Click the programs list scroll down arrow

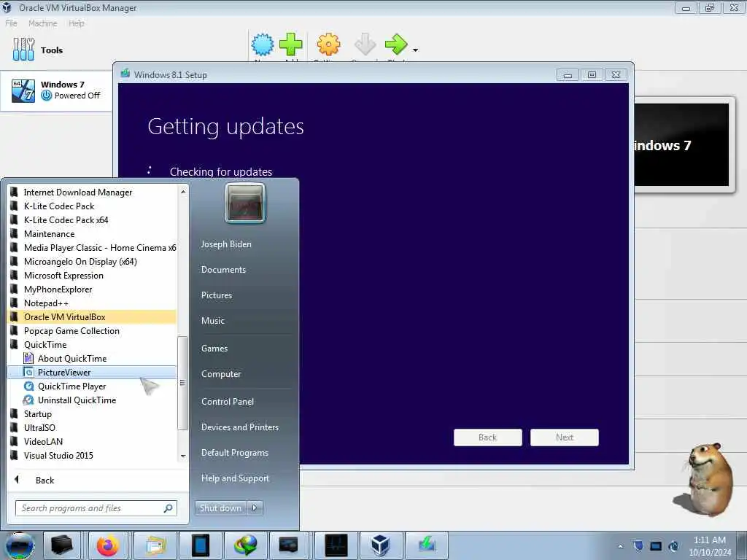[x=183, y=456]
